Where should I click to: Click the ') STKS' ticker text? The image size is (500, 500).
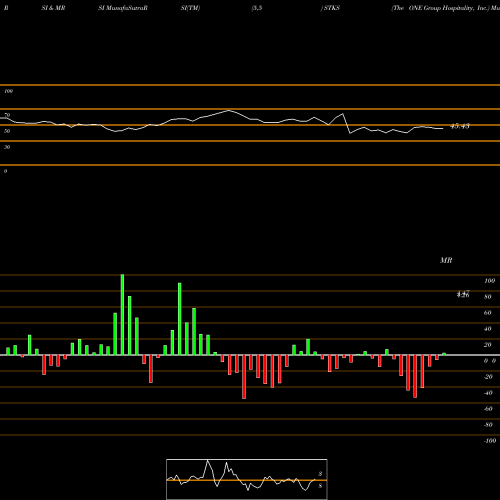tap(330, 8)
